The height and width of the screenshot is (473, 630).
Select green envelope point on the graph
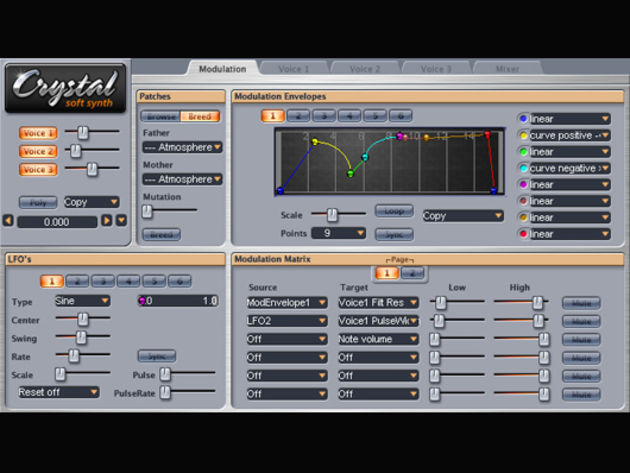tap(350, 174)
